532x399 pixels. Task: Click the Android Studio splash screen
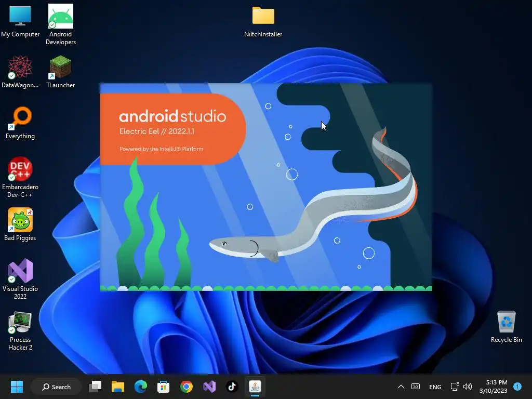[266, 187]
